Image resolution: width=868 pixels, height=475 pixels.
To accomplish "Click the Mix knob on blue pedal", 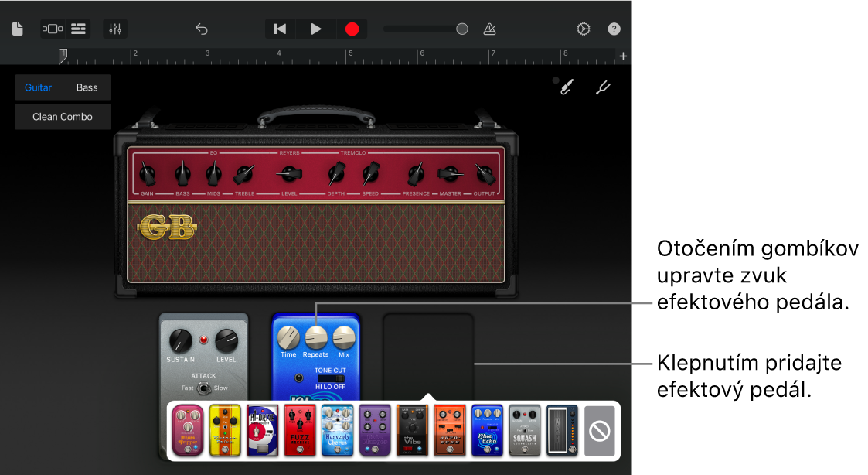I will [x=344, y=337].
